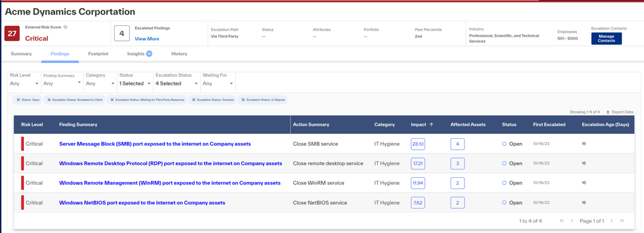644x233 pixels.
Task: Click the Action Summary column header
Action: 311,124
